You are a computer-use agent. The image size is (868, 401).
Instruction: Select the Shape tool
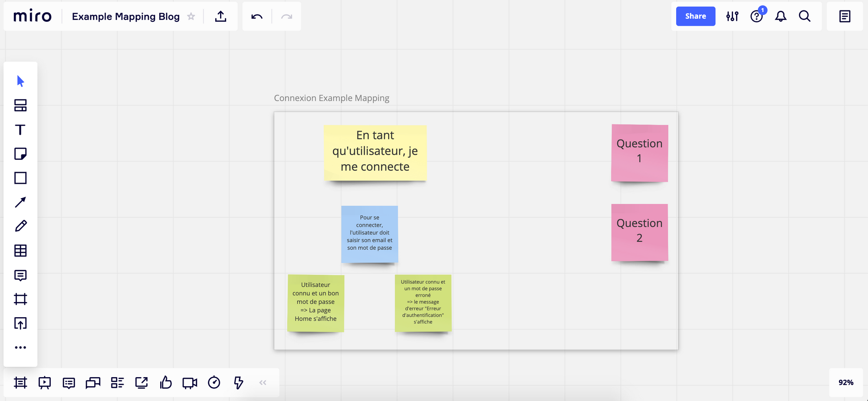[20, 178]
